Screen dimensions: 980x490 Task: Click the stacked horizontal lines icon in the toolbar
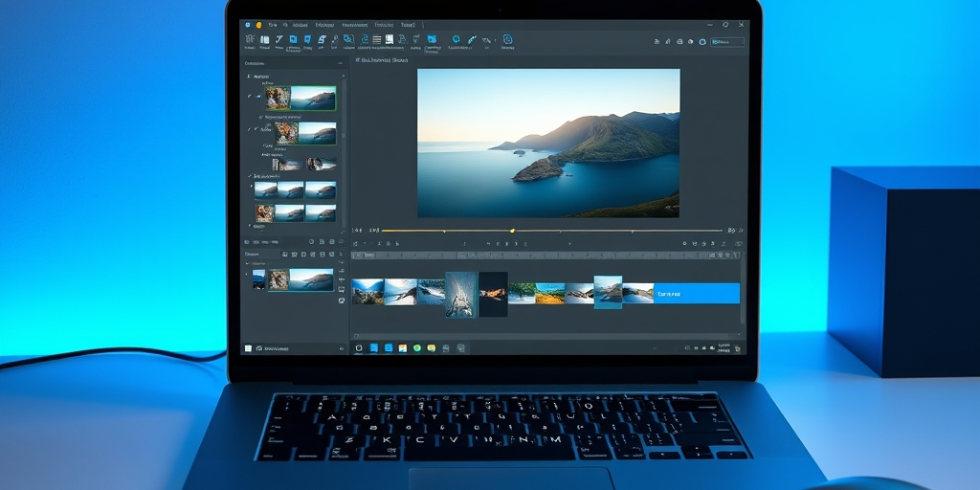click(377, 39)
